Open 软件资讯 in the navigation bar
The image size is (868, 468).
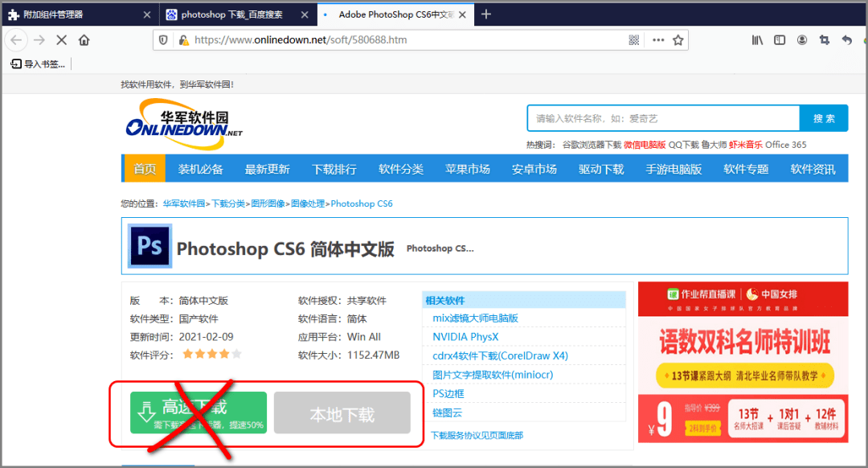pyautogui.click(x=813, y=169)
